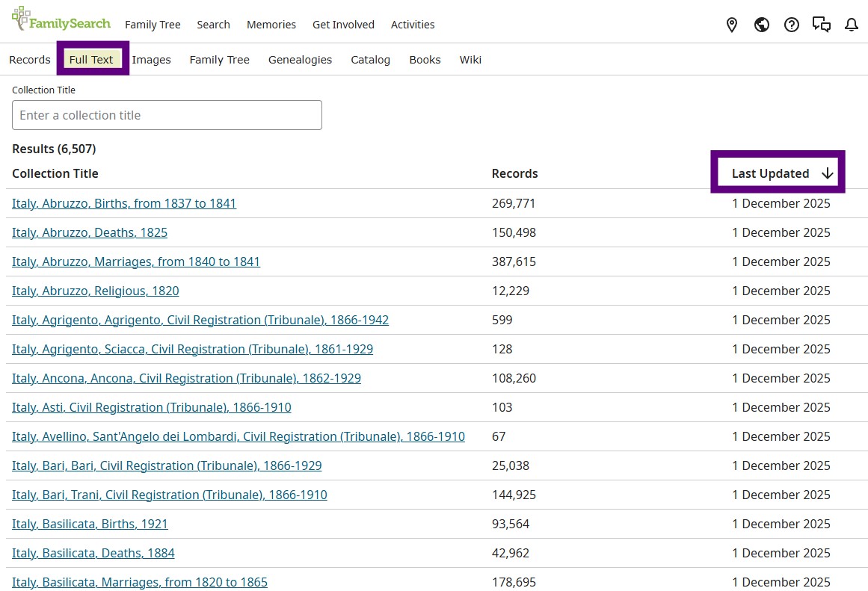Open the location pin icon
Viewport: 868px width, 591px height.
[732, 25]
